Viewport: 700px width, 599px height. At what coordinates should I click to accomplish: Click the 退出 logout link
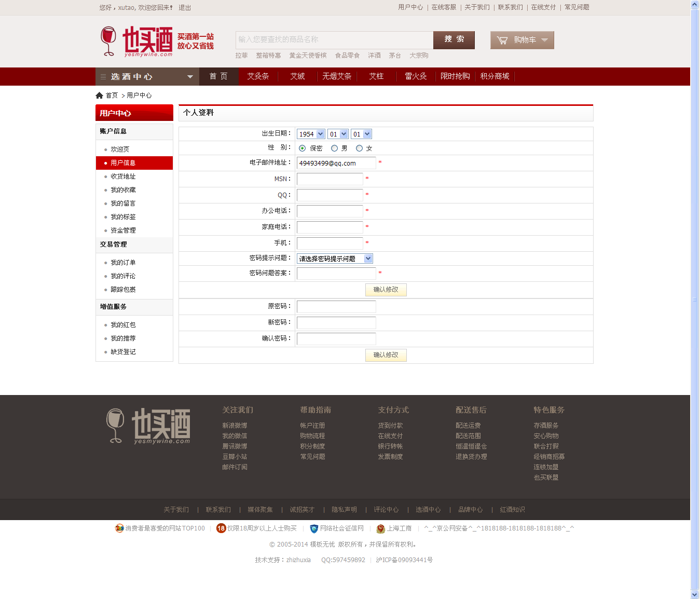185,8
